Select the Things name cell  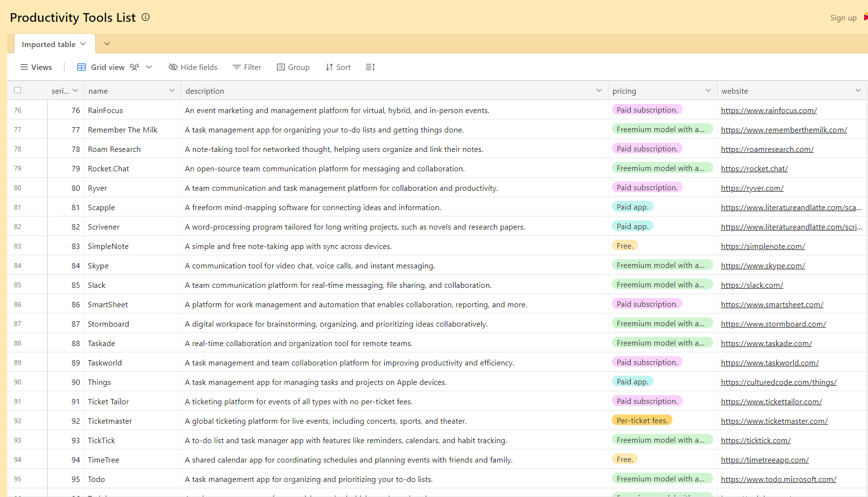(132, 382)
